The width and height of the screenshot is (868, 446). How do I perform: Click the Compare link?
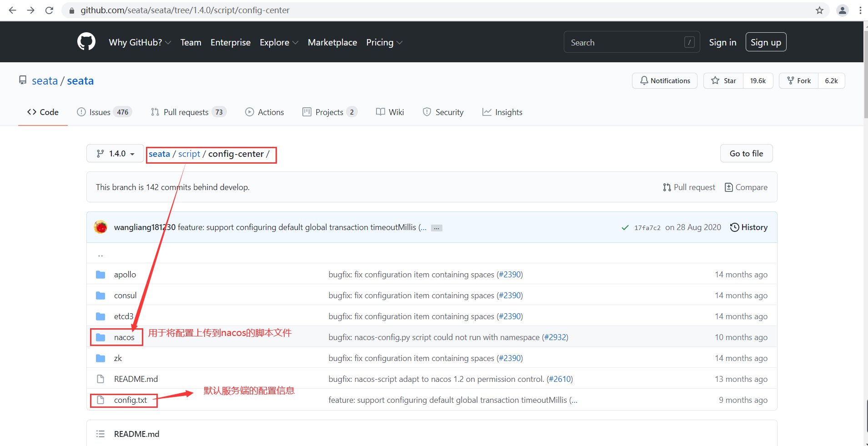pos(746,187)
